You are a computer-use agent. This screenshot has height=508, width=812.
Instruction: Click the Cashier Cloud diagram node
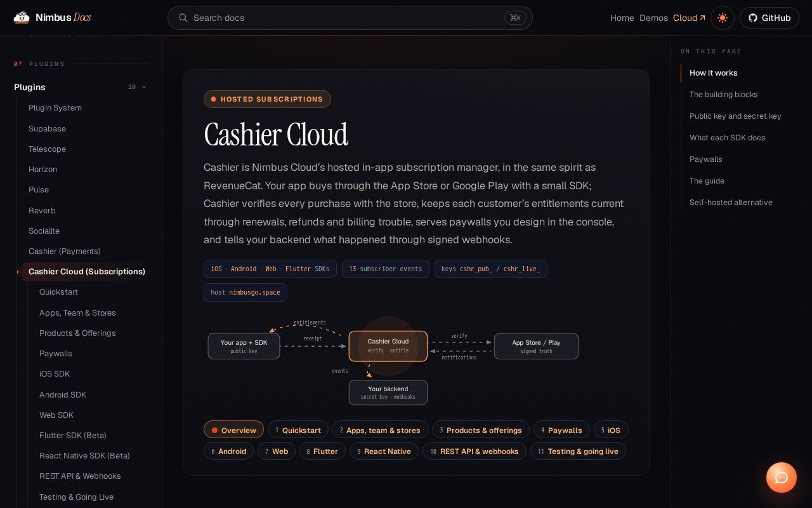click(388, 346)
